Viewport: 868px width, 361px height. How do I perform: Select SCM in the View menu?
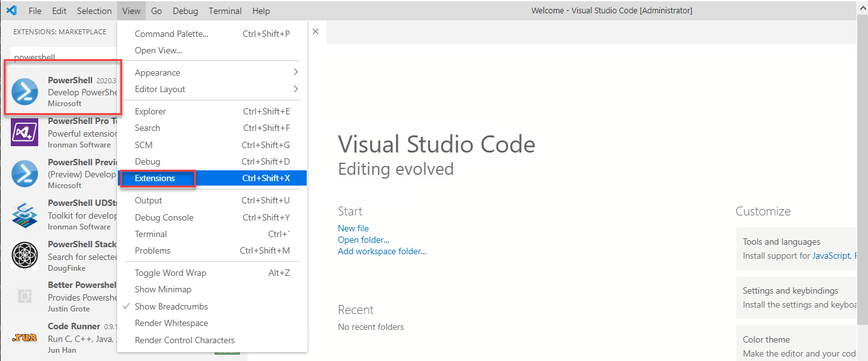coord(212,145)
